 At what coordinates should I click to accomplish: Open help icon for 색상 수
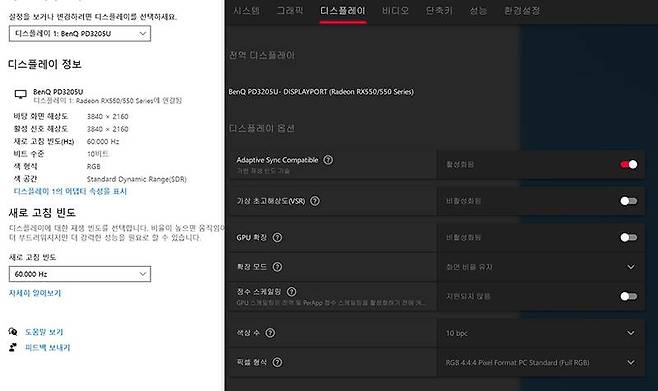click(270, 333)
